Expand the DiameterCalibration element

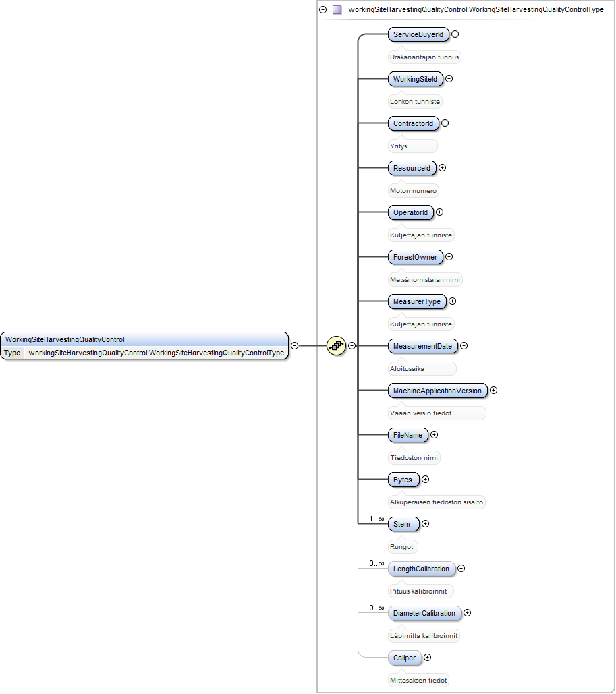(x=467, y=612)
